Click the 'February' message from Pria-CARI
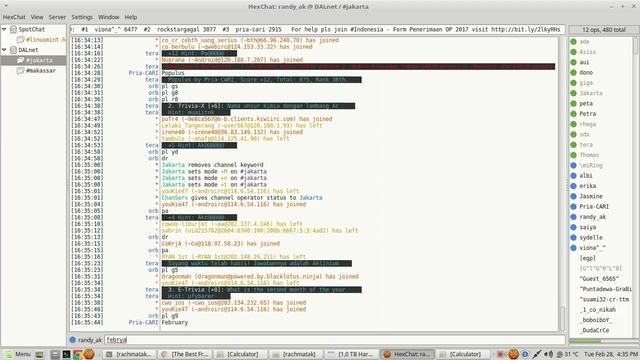 175,322
